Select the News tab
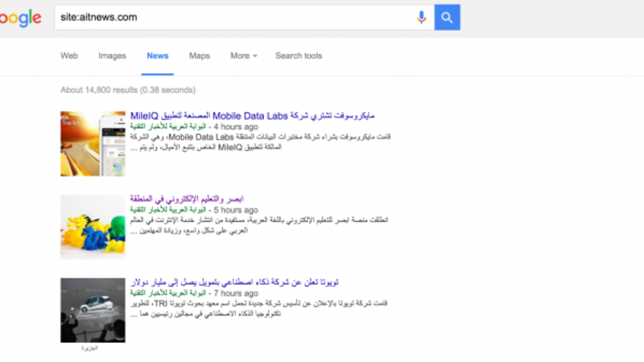Screen dimensions: 644x362 pos(158,56)
